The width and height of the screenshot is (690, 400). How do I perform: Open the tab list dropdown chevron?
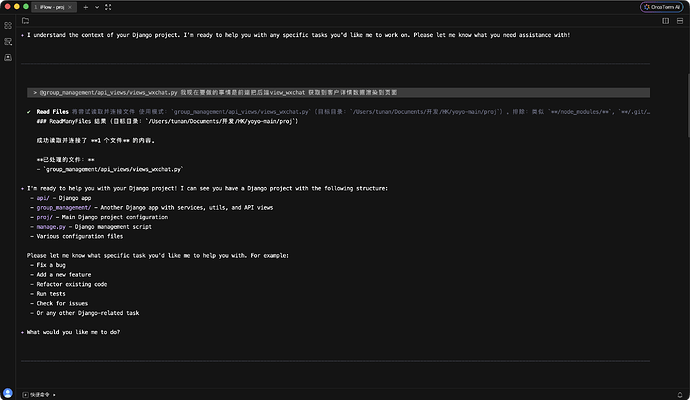pyautogui.click(x=97, y=7)
